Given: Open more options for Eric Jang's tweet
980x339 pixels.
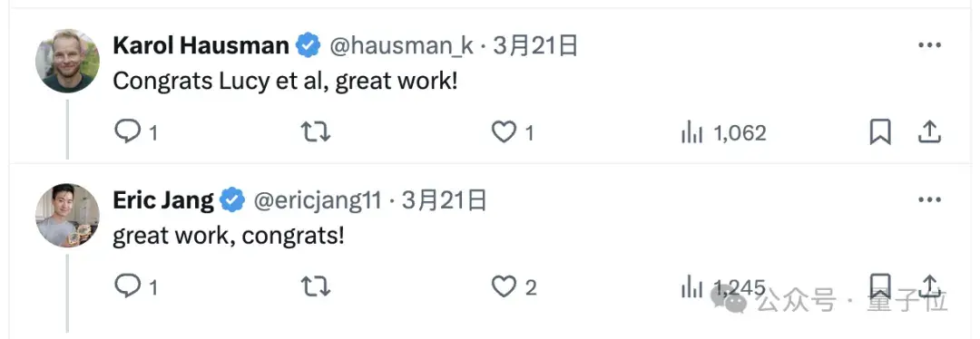Looking at the screenshot, I should tap(929, 199).
